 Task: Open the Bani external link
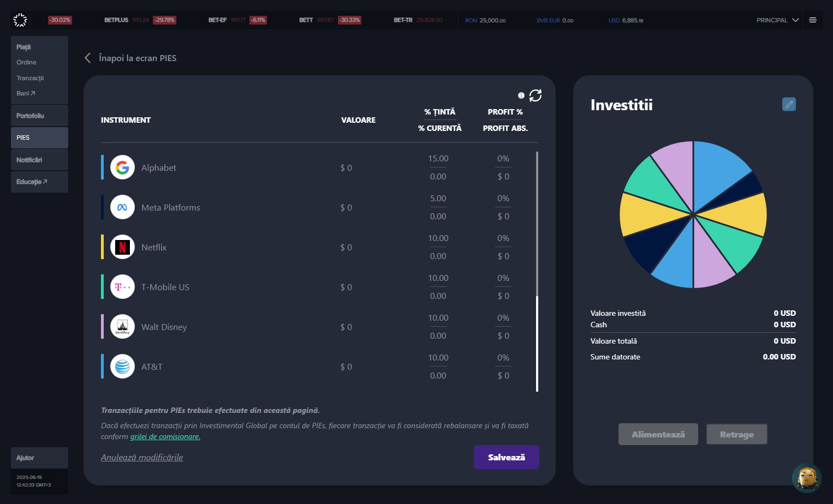point(26,93)
